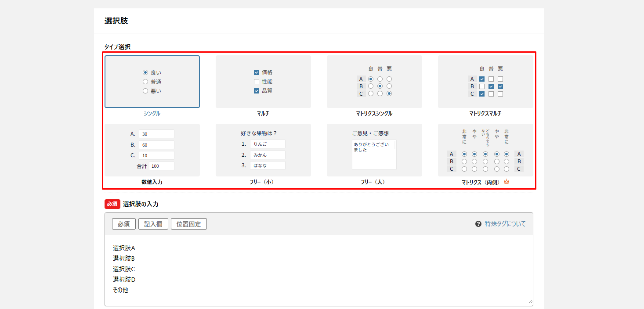Select the マトリクスシングル type tile
This screenshot has height=309, width=644.
pyautogui.click(x=374, y=82)
